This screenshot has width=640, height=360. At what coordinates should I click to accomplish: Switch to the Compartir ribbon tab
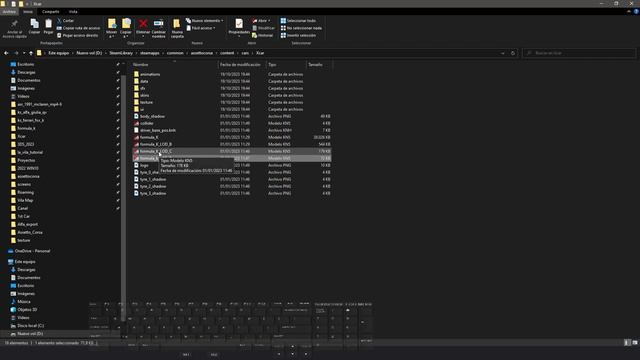pos(51,12)
